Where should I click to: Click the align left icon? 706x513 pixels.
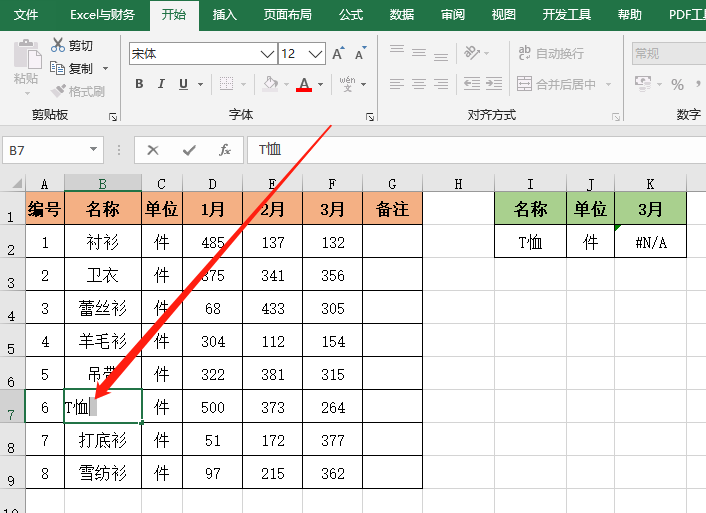[x=397, y=84]
